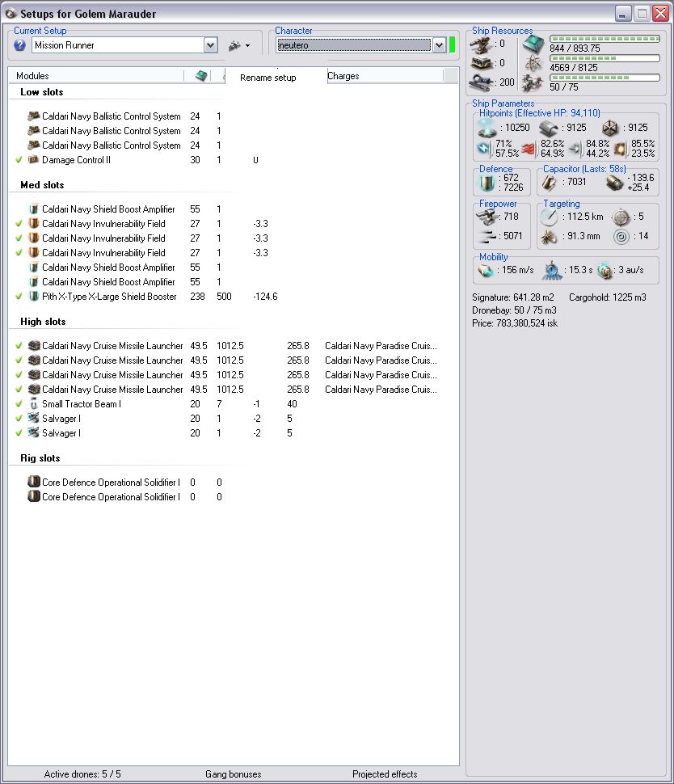Open the Current Setup dropdown arrow
This screenshot has height=784, width=674.
[210, 45]
